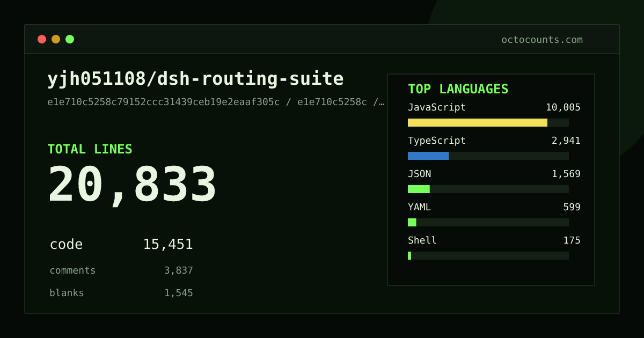Click the JavaScript count 10,005
644x338 pixels.
pos(563,107)
